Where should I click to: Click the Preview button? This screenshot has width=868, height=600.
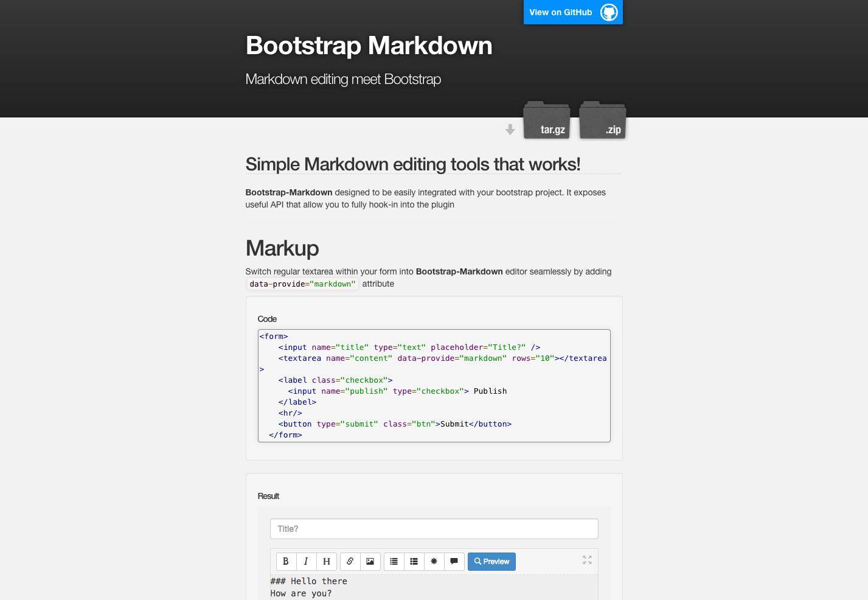tap(491, 561)
